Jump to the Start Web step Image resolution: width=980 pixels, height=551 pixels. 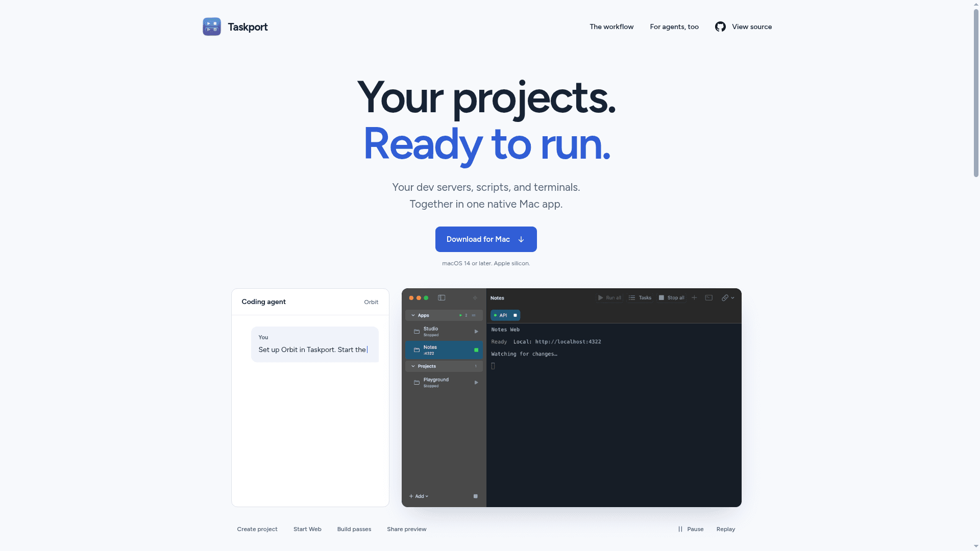click(x=307, y=529)
